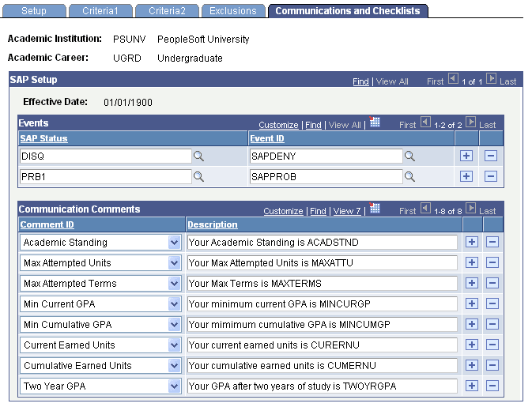Delete the Max Attempted Terms comment row
The height and width of the screenshot is (407, 532).
(492, 283)
